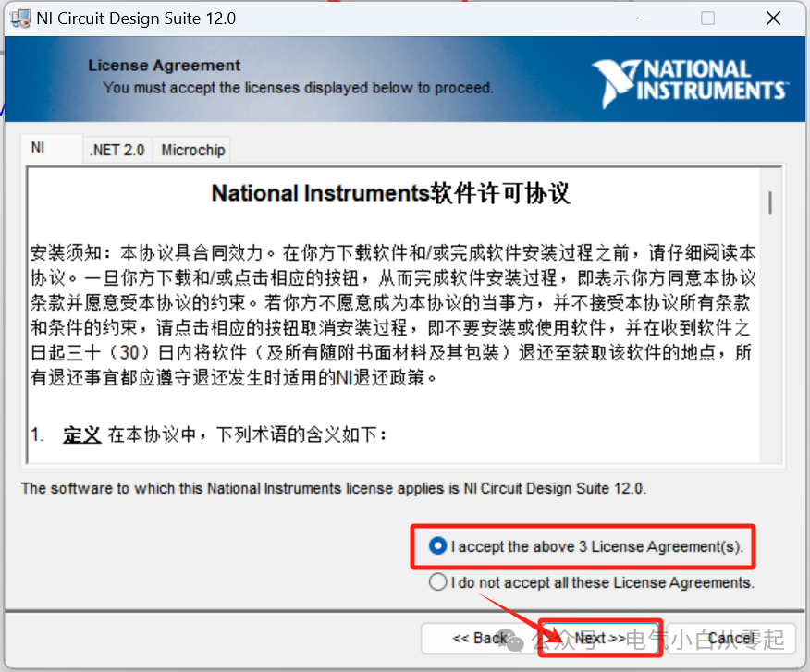The height and width of the screenshot is (672, 810).
Task: Click the underlined 定义 heading in the license
Action: pos(82,435)
